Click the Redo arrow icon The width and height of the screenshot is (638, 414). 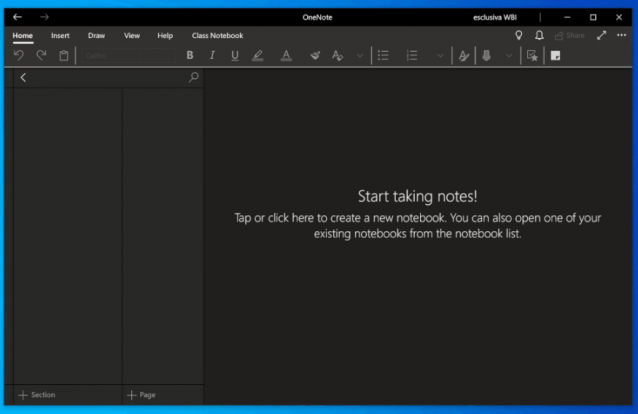(x=41, y=55)
